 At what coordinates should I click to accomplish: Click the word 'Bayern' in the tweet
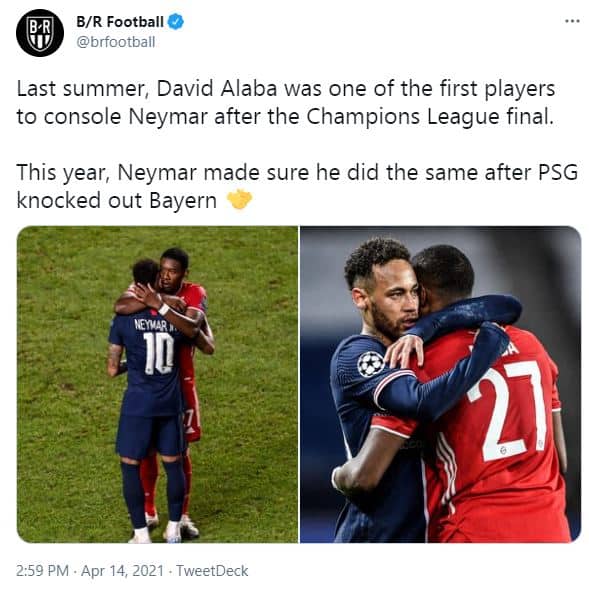[x=183, y=200]
